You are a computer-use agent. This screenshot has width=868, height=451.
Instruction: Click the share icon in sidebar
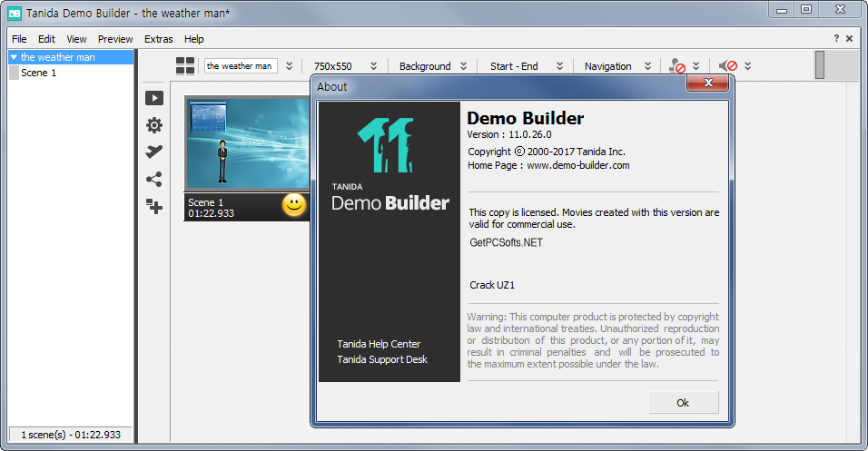click(153, 179)
